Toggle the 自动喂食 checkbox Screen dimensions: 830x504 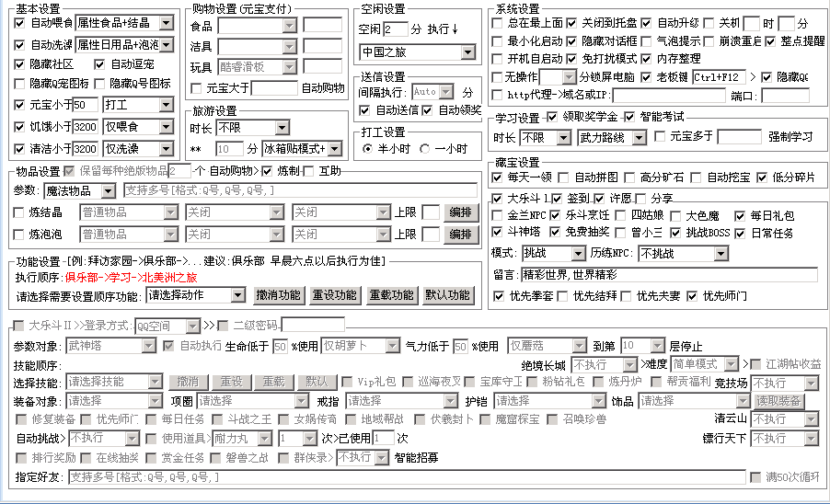[x=19, y=23]
